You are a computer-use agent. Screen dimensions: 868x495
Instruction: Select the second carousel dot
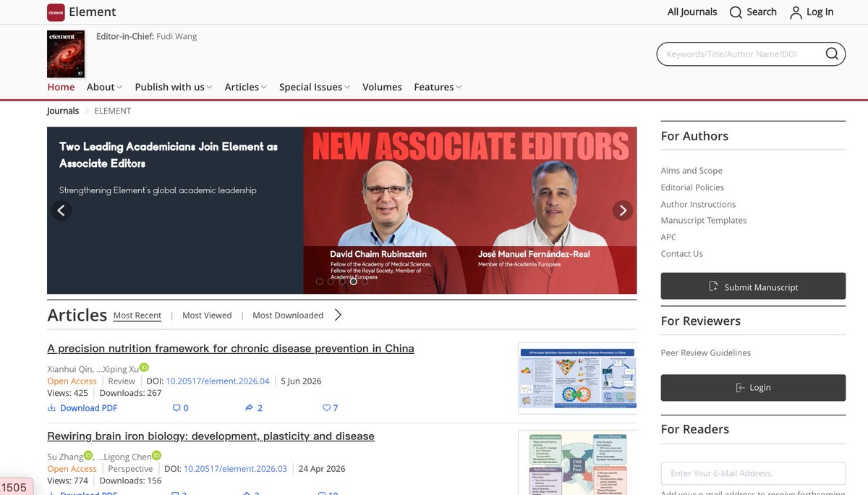(x=331, y=282)
